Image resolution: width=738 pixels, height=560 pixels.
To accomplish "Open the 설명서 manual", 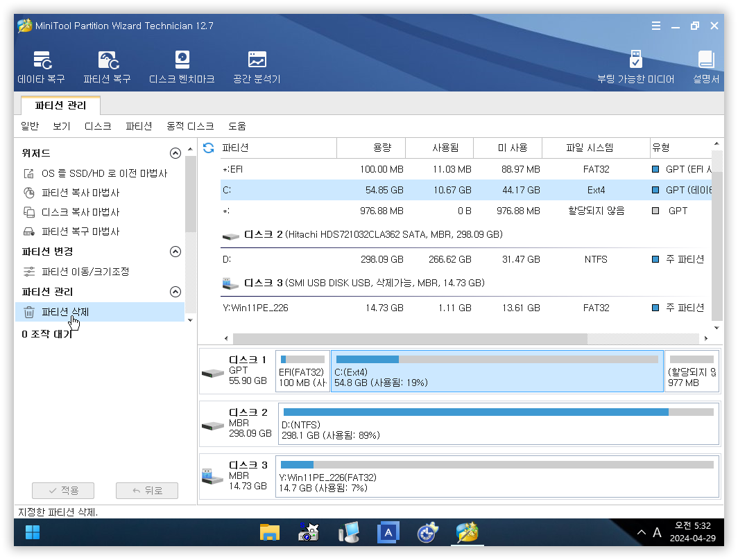I will point(706,67).
